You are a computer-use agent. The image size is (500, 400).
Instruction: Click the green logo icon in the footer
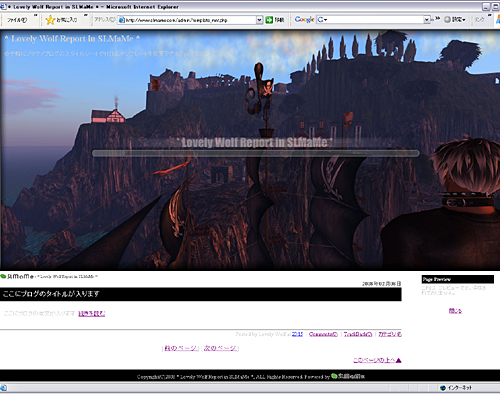tap(334, 376)
